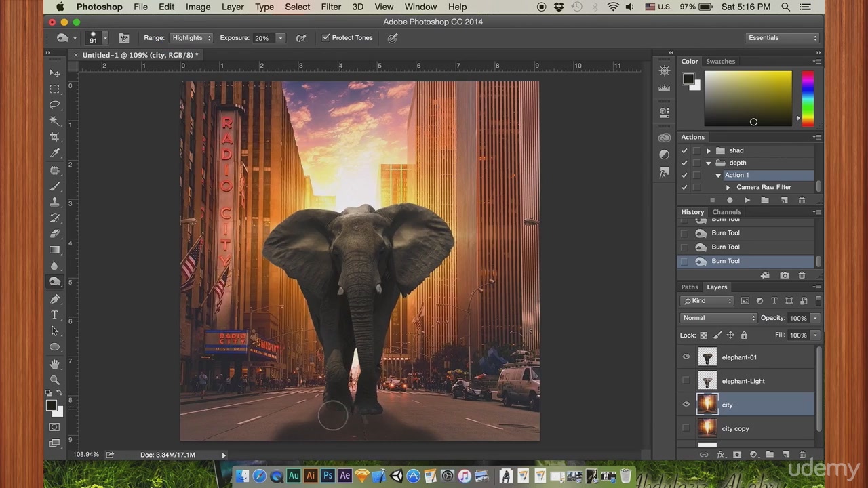Expand the shad action set
This screenshot has height=488, width=868.
(709, 150)
